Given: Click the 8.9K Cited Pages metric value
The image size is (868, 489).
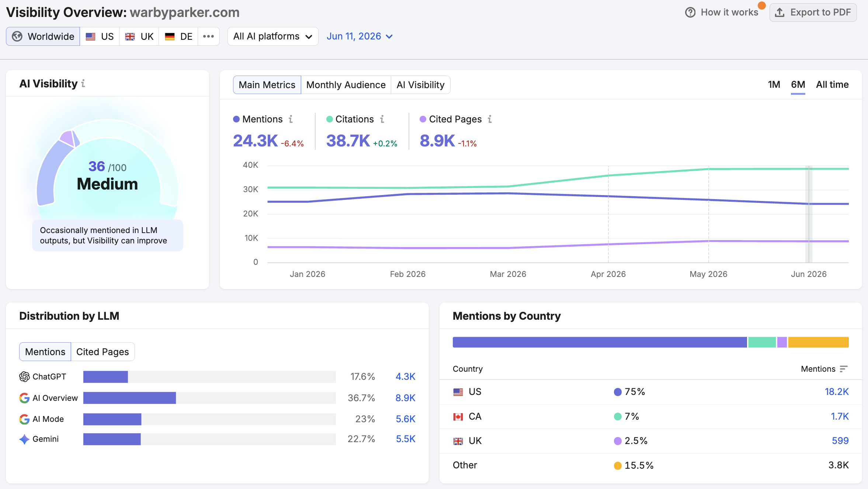Looking at the screenshot, I should point(437,141).
